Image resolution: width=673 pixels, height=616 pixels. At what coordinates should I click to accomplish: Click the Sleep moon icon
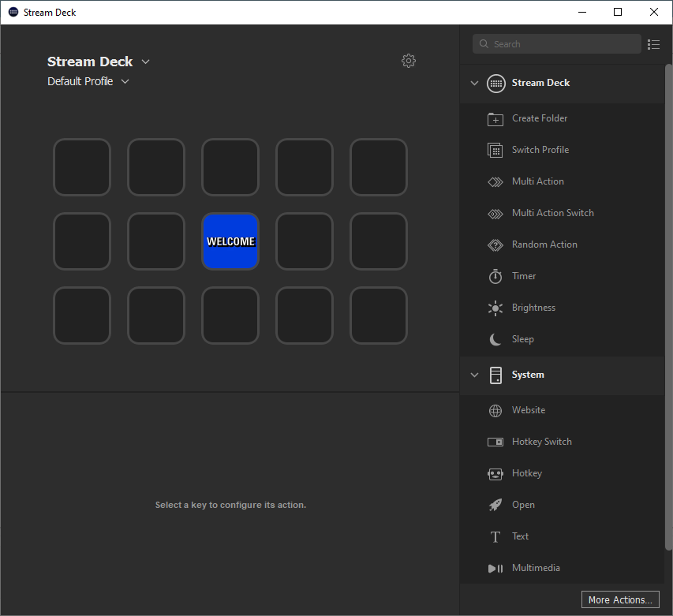pos(495,339)
